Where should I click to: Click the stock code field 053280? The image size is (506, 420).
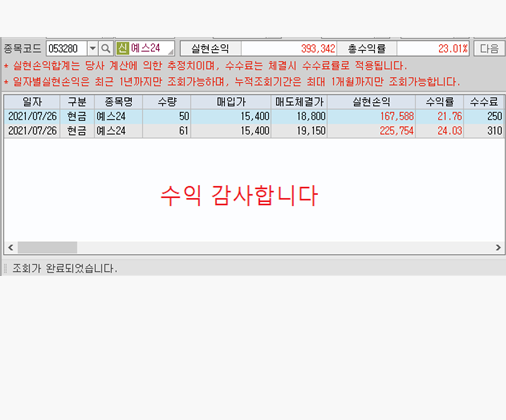(67, 49)
